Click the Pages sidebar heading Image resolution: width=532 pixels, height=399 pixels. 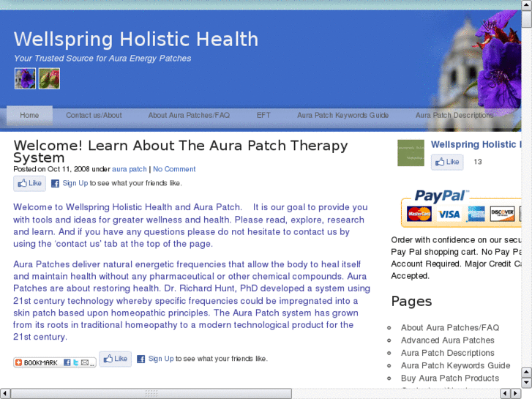click(x=411, y=302)
